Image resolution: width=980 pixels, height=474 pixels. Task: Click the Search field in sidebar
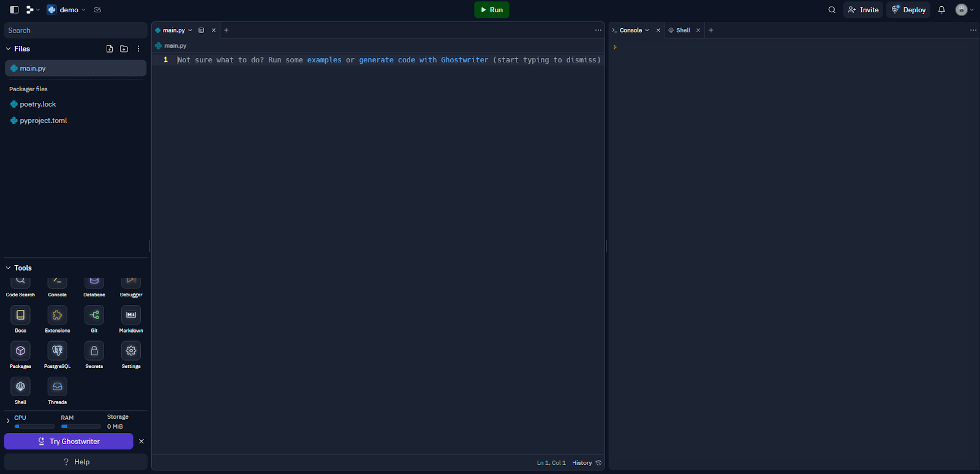point(75,30)
